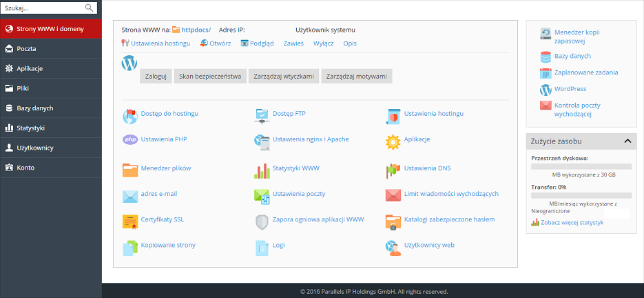
Task: Open the Dostęp FTP text link
Action: 289,113
